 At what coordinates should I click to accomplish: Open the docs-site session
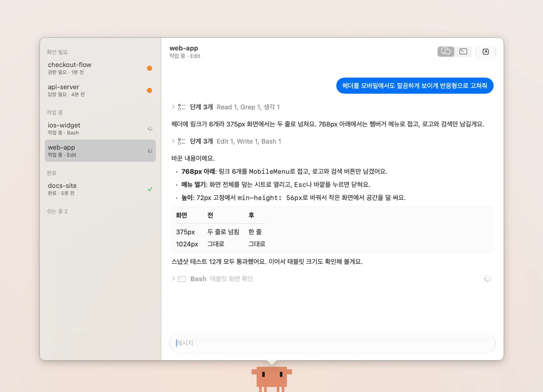[x=100, y=189]
